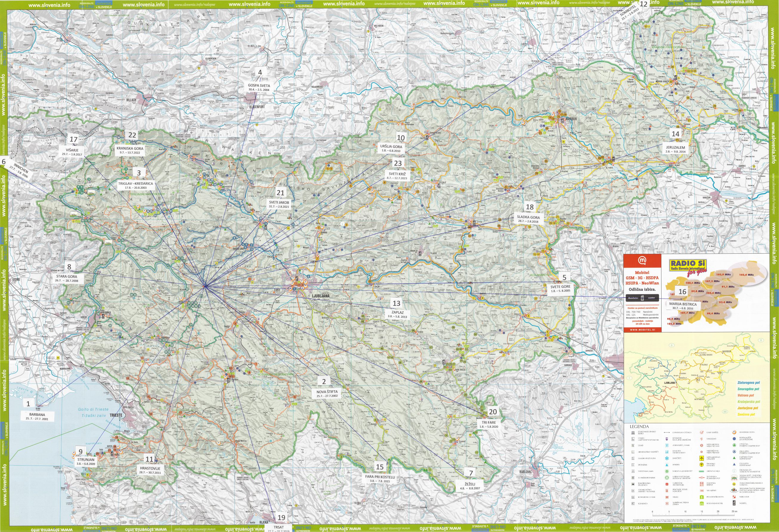This screenshot has height=532, width=779.
Task: Click the marina sailboat legend icon
Action: pos(667,465)
